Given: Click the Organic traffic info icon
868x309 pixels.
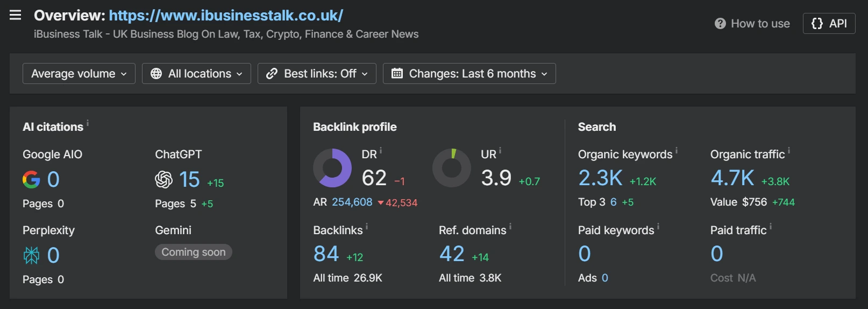Looking at the screenshot, I should pyautogui.click(x=789, y=151).
